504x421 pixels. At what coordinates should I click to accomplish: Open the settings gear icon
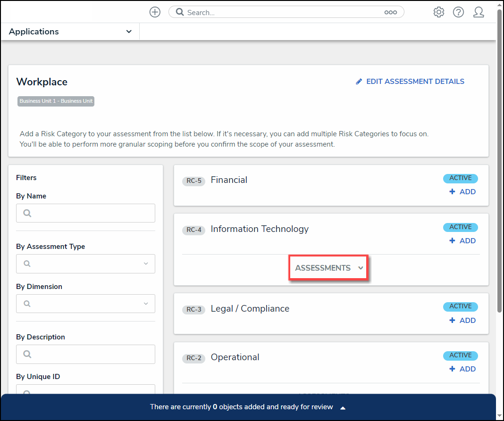(x=439, y=12)
